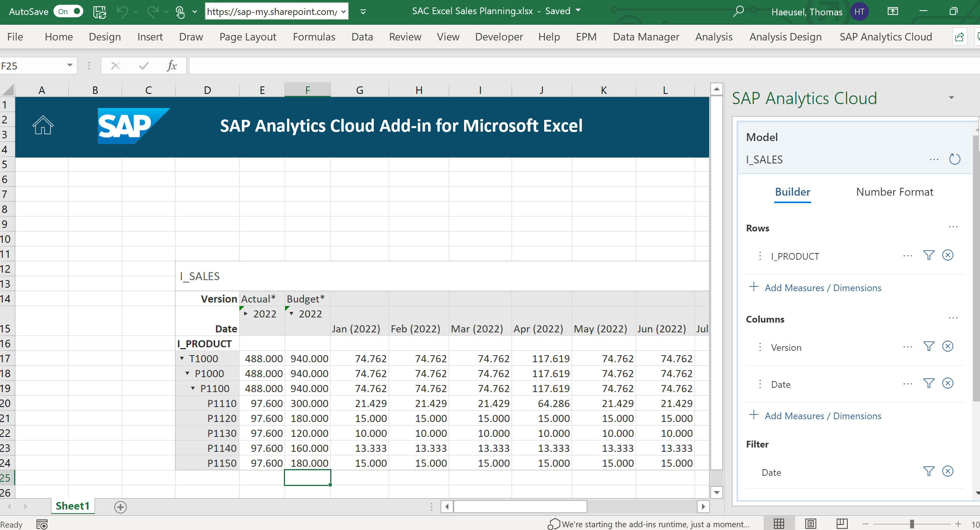Click the Redo arrow icon
Screen dimensions: 980x530
[x=153, y=12]
